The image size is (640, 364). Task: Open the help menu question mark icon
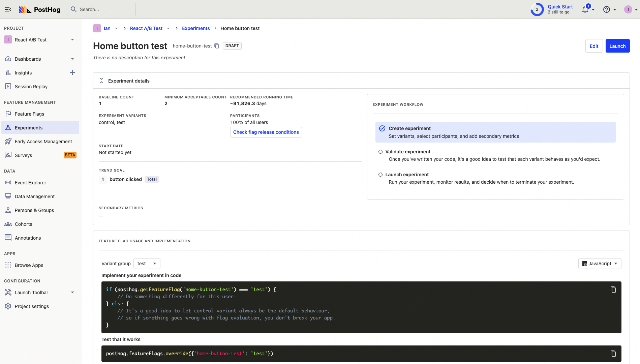pyautogui.click(x=607, y=9)
